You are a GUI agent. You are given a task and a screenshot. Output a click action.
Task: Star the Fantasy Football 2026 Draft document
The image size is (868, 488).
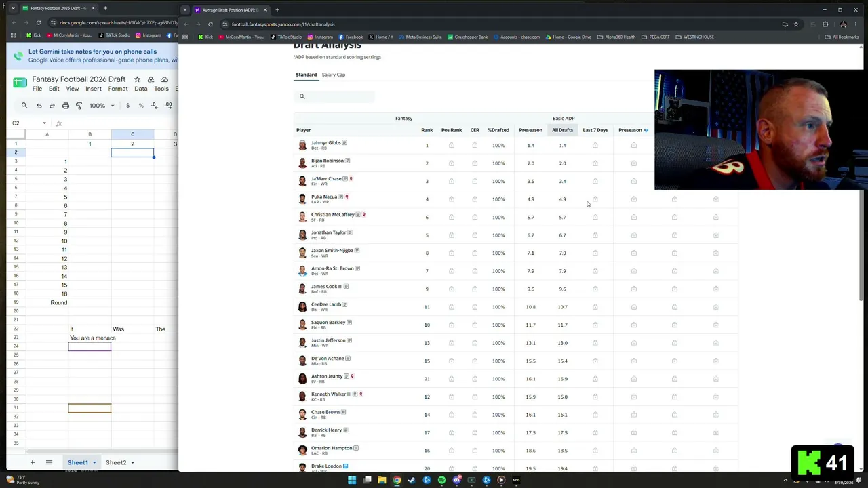click(x=137, y=79)
